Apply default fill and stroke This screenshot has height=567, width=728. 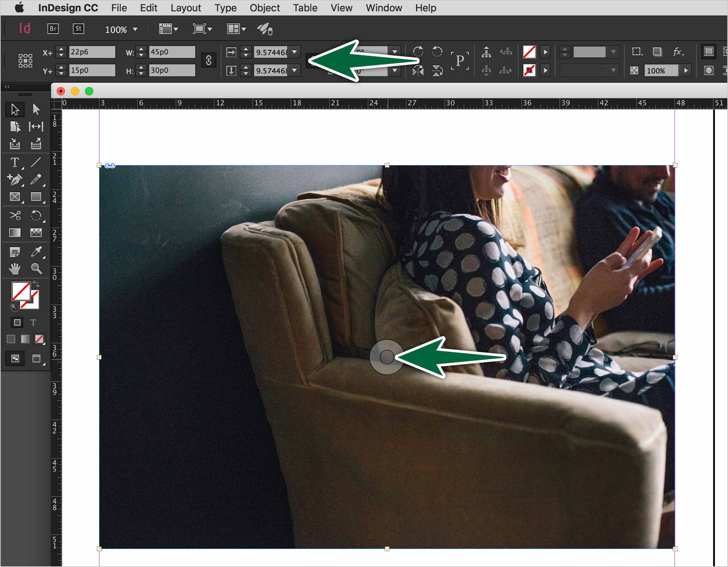coord(14,307)
